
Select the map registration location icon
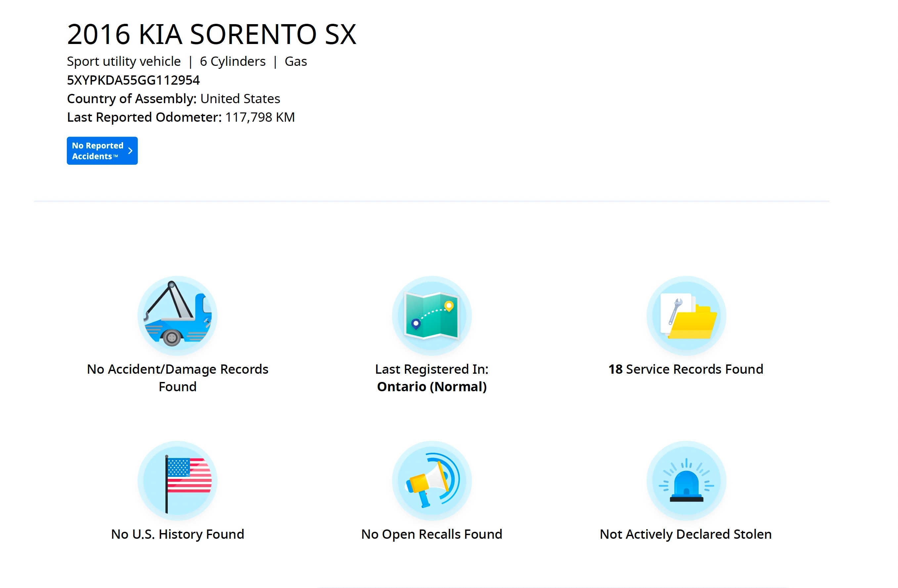432,316
